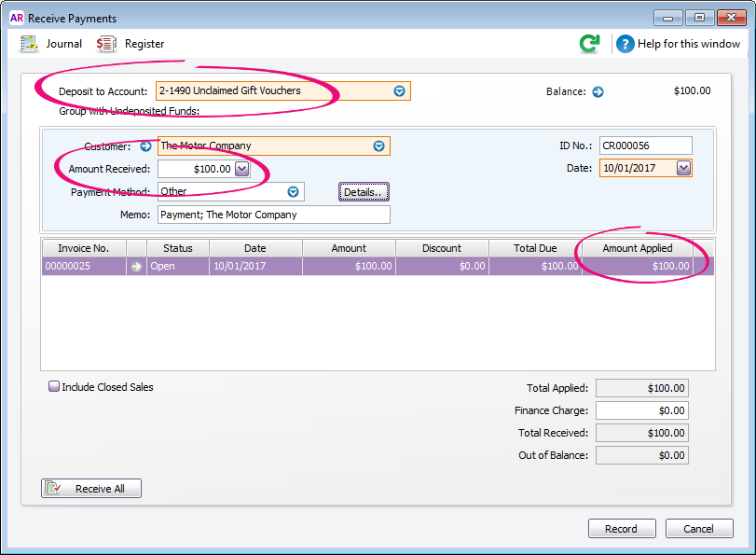Expand the Customer dropdown list

point(378,146)
